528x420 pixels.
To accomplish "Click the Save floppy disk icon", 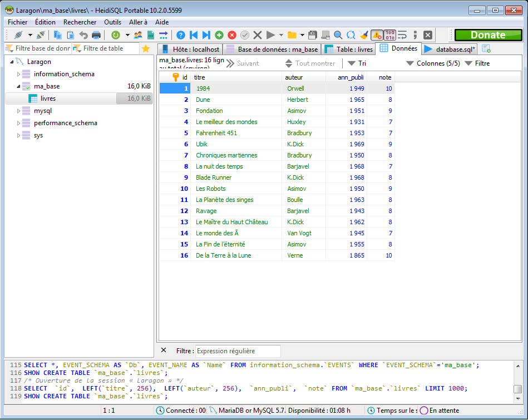I will [x=313, y=35].
